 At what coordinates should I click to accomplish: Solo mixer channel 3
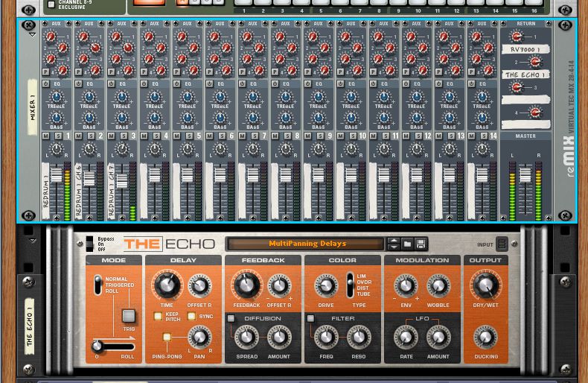124,136
